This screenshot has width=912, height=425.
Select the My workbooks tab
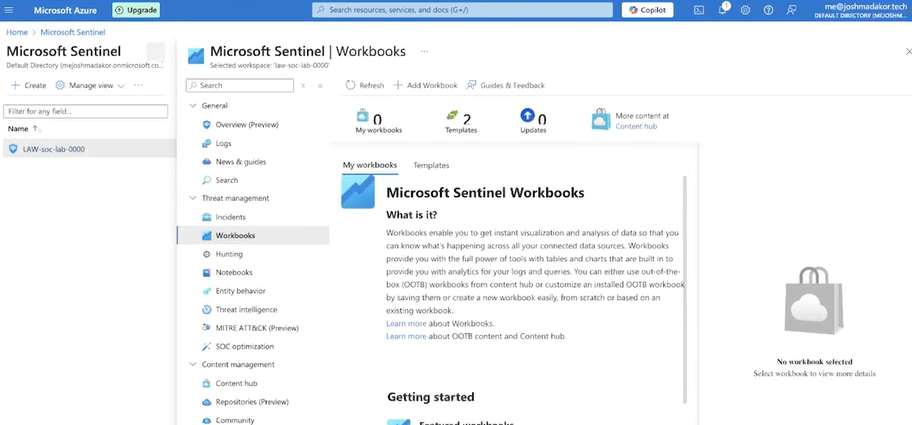tap(370, 165)
